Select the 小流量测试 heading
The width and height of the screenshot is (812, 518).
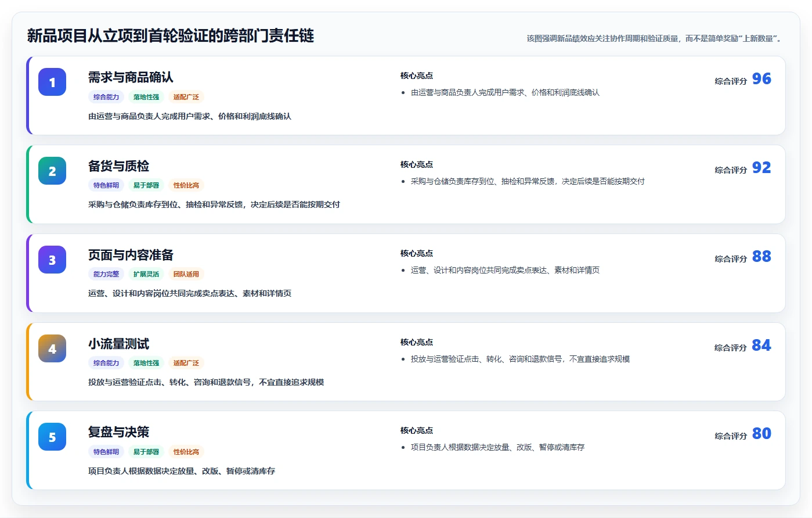click(x=118, y=344)
